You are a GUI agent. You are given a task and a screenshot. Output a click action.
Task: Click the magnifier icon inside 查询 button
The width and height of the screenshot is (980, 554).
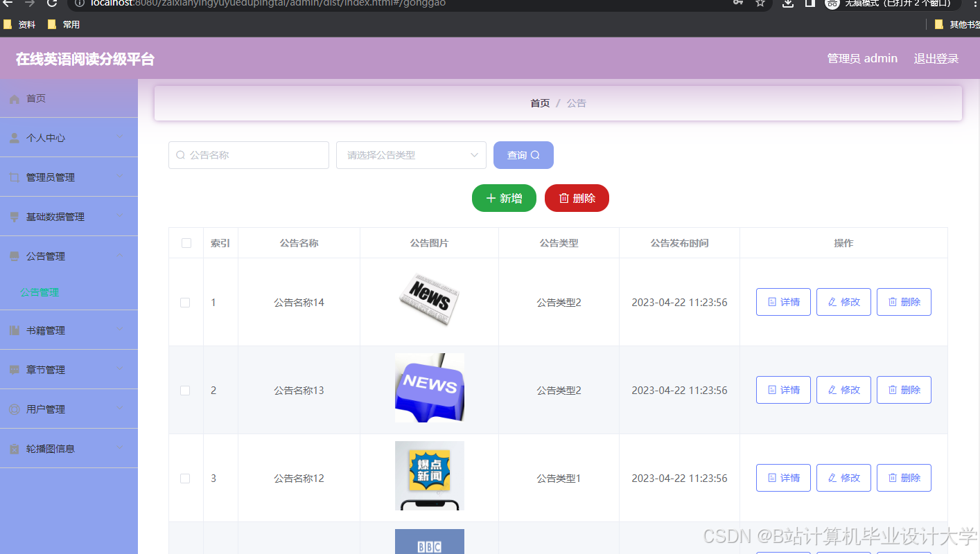(x=535, y=155)
